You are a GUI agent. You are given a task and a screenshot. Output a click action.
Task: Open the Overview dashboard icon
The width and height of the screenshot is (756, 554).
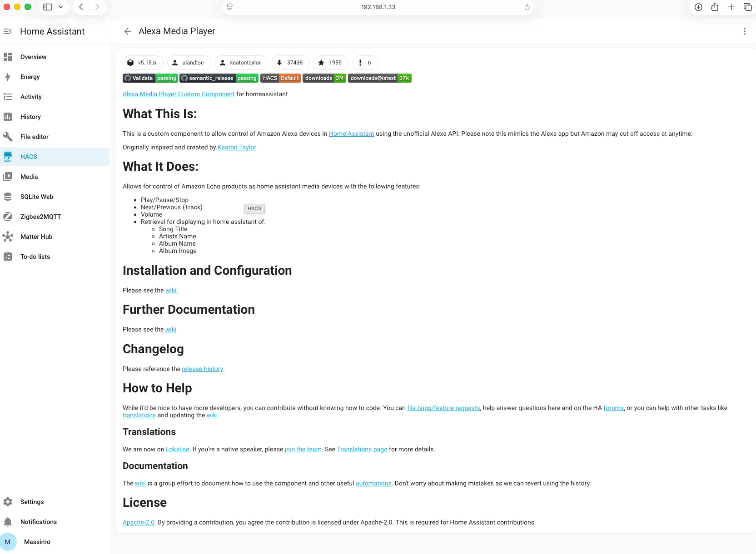[8, 57]
